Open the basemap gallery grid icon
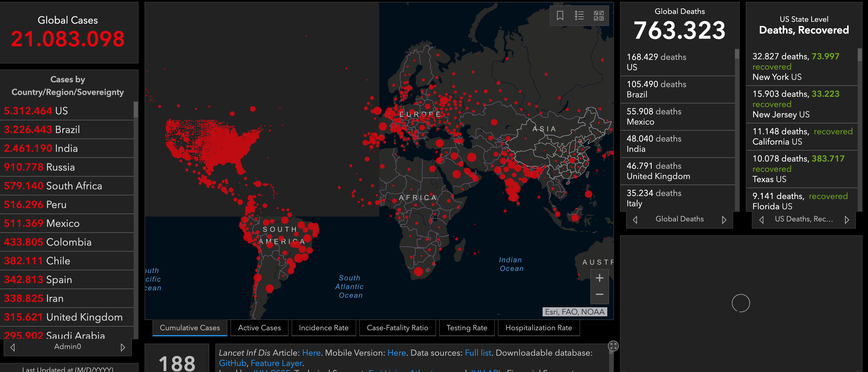868x372 pixels. (599, 15)
